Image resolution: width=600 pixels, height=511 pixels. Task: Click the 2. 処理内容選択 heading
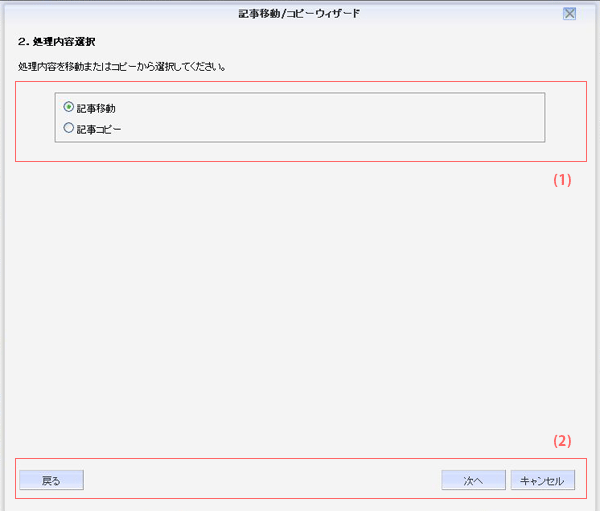tap(57, 41)
